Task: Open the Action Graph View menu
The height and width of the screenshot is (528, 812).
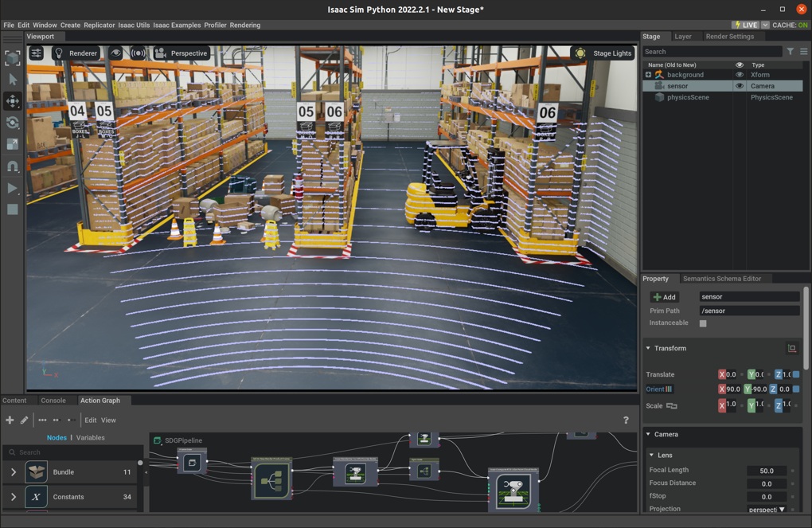Action: point(108,420)
